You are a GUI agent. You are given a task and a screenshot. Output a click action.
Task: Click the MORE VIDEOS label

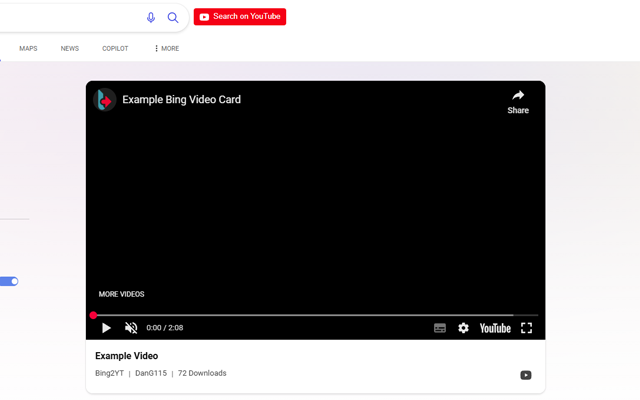pos(121,294)
